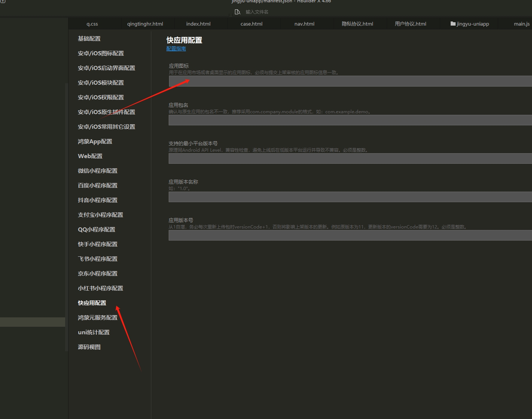Click the 应用版本名称 field label
This screenshot has width=532, height=419.
coord(183,182)
